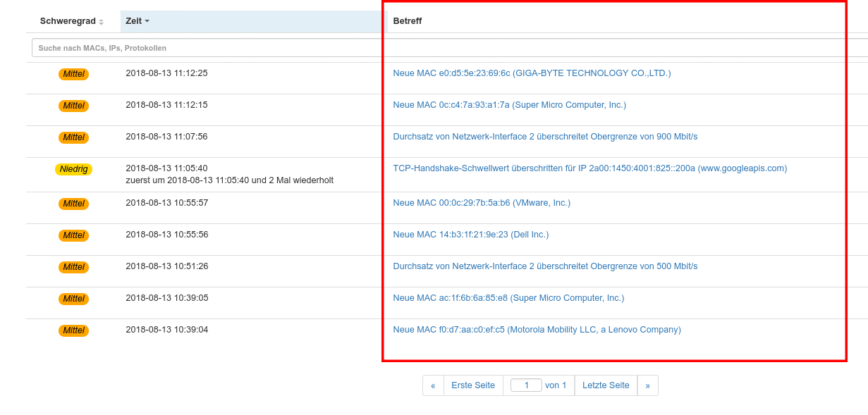Click the Mittel badge at 11:12:25

[73, 74]
